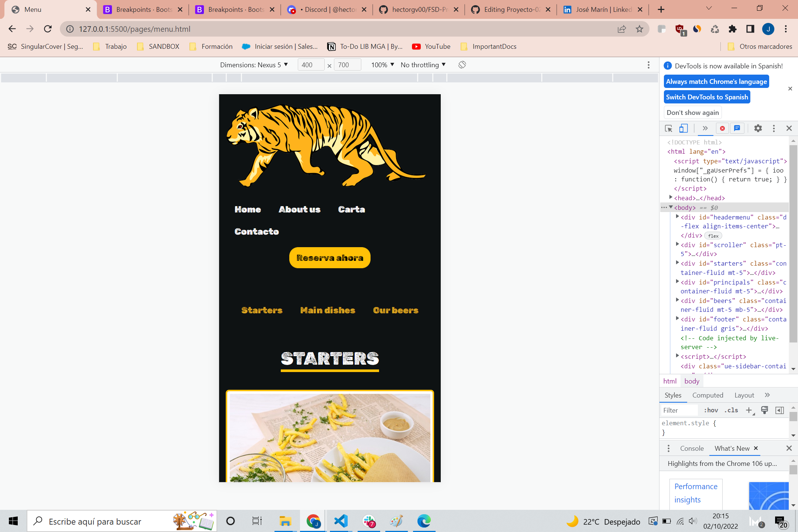Open DevTools settings gear
The image size is (798, 532).
(758, 128)
